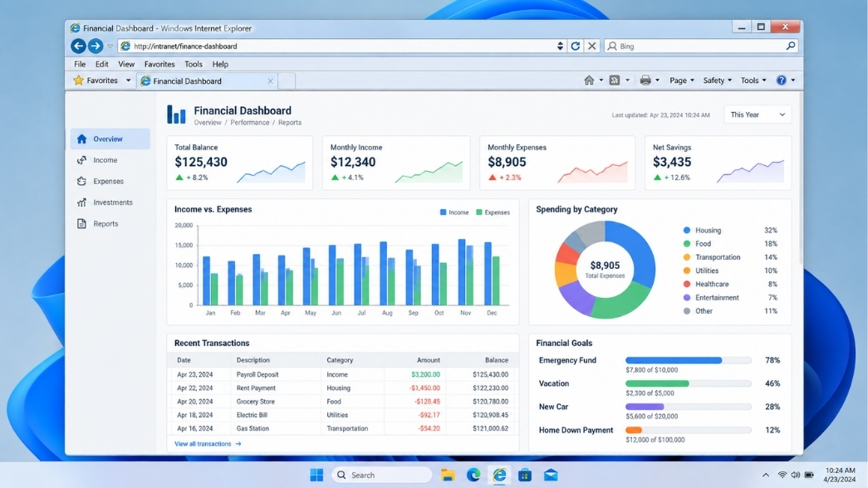Click View all transactions link
The image size is (868, 488).
pos(208,444)
